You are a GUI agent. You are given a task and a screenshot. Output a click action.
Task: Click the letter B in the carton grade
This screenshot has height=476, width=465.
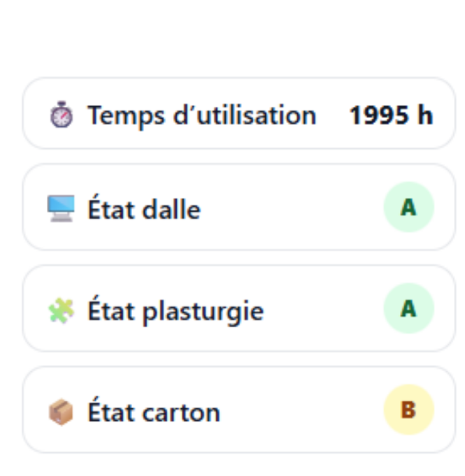409,410
